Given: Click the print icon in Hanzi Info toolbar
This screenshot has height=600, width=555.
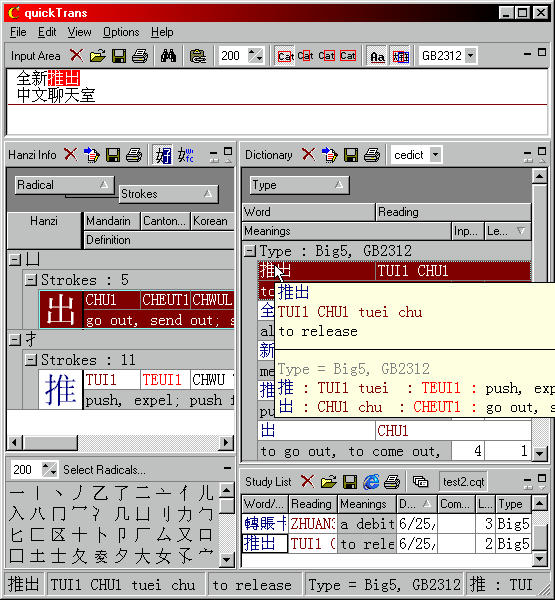Looking at the screenshot, I should click(x=134, y=155).
